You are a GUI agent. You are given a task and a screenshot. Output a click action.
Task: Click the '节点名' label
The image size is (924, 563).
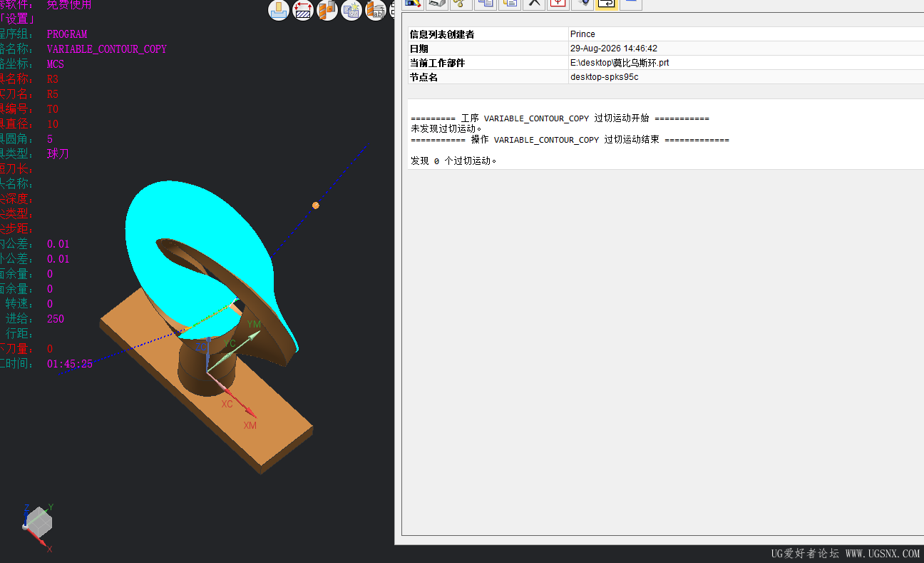pyautogui.click(x=423, y=77)
